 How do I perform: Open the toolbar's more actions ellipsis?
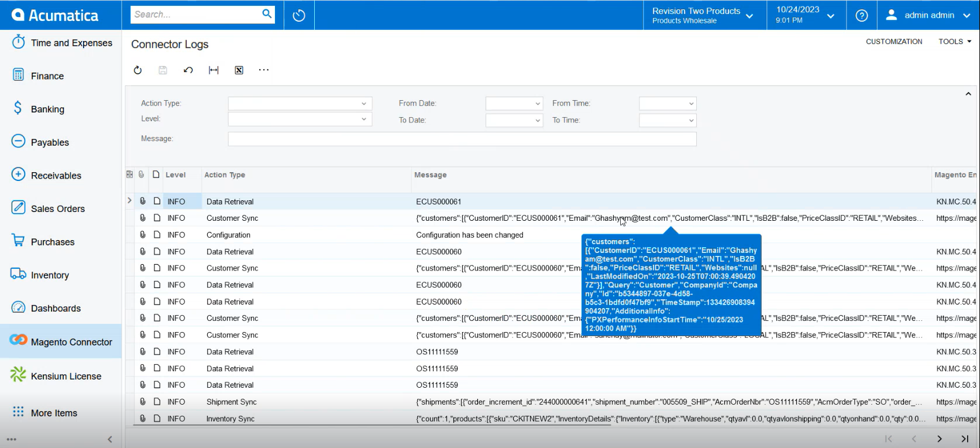coord(264,70)
